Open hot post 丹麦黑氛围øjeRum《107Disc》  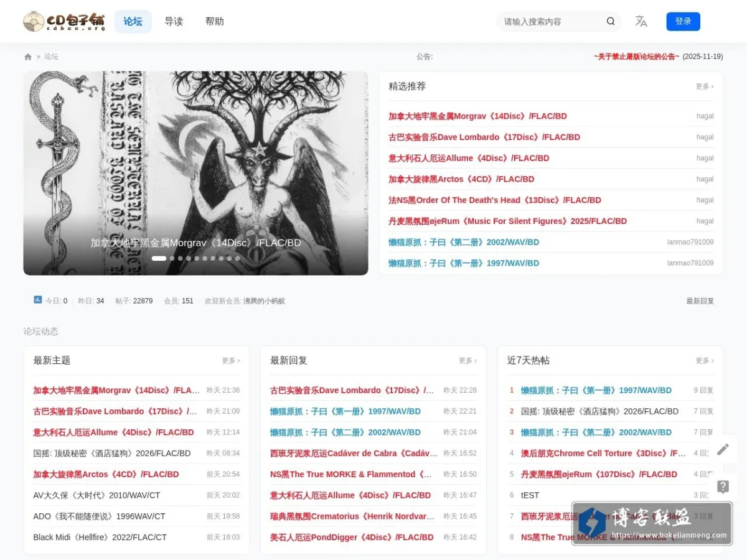pos(599,474)
